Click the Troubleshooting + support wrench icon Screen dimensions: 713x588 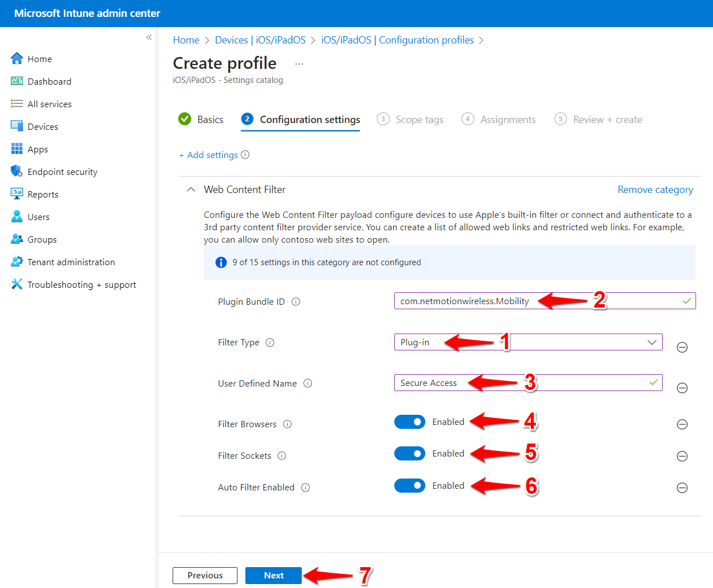[17, 284]
